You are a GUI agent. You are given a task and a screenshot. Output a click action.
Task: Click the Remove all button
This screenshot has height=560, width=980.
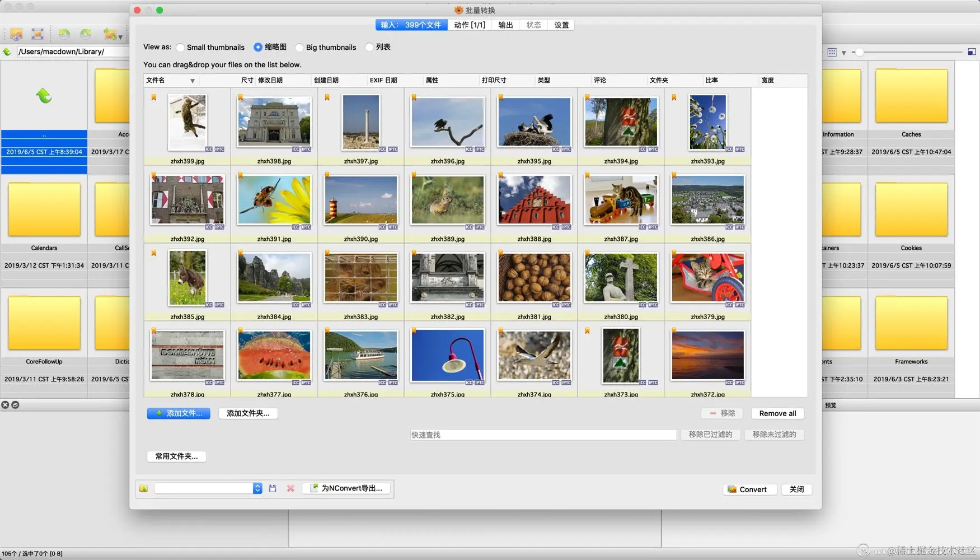pos(777,413)
